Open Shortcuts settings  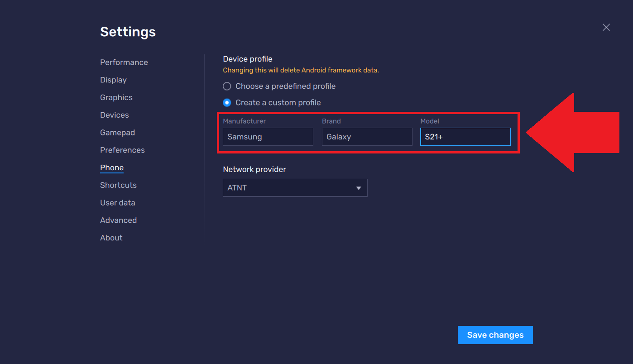point(118,185)
